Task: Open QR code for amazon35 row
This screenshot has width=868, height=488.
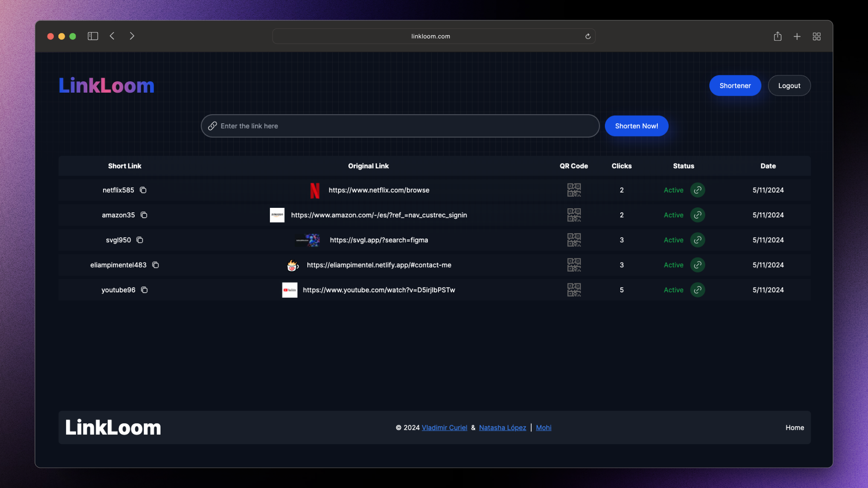Action: point(574,215)
